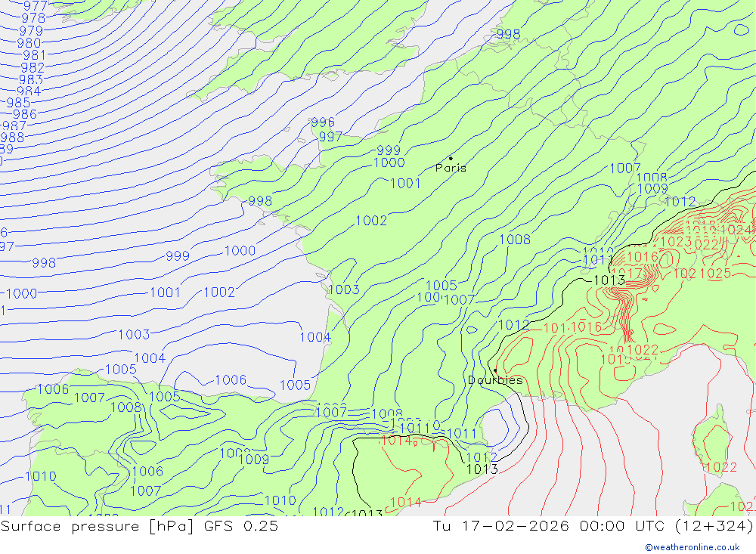The image size is (756, 554).
Task: Click the 996 isobar label
Action: (323, 122)
